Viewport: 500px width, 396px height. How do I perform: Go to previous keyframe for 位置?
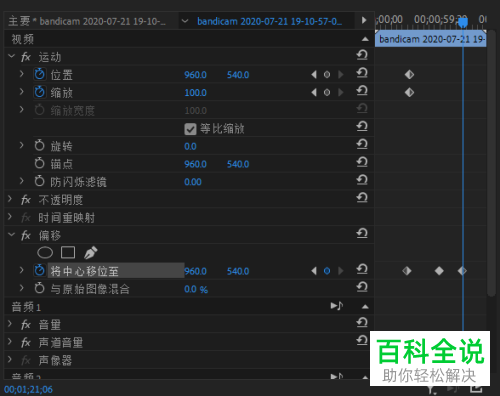[x=314, y=75]
